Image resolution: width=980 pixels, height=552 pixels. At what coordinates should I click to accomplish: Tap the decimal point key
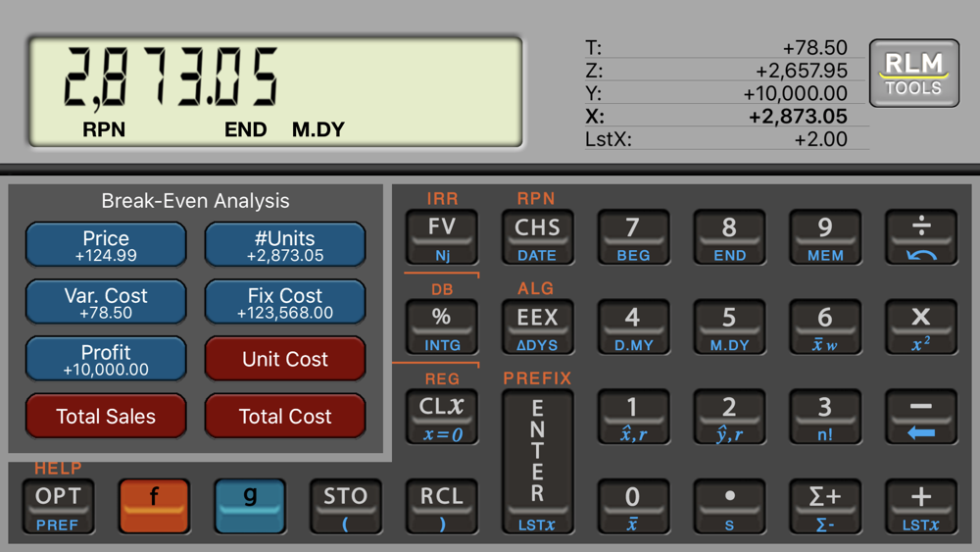pyautogui.click(x=729, y=506)
